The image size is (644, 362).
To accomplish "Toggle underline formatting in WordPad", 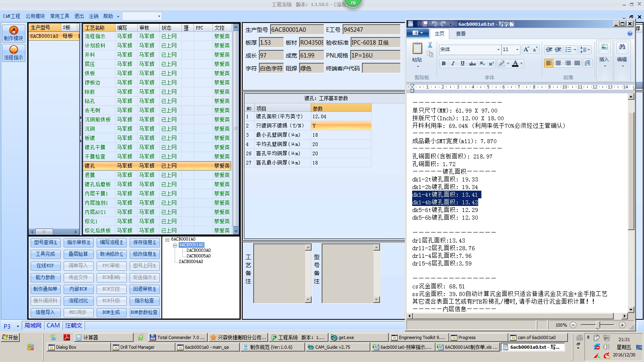I will (x=462, y=64).
